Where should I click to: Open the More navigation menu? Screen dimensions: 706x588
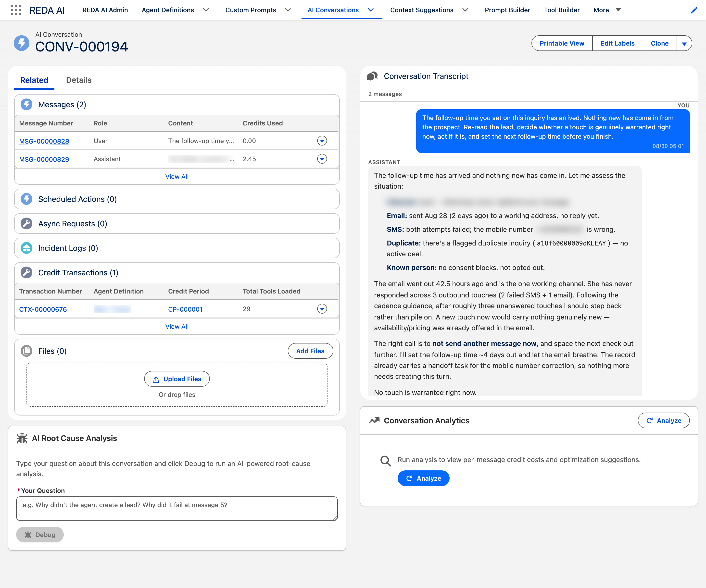point(607,10)
